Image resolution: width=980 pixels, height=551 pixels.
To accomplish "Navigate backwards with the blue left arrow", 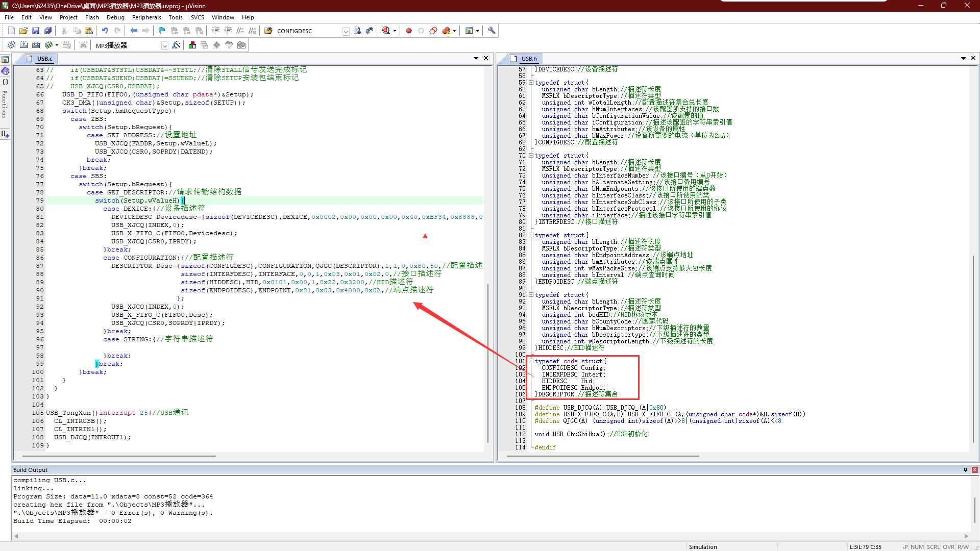I will coord(134,31).
